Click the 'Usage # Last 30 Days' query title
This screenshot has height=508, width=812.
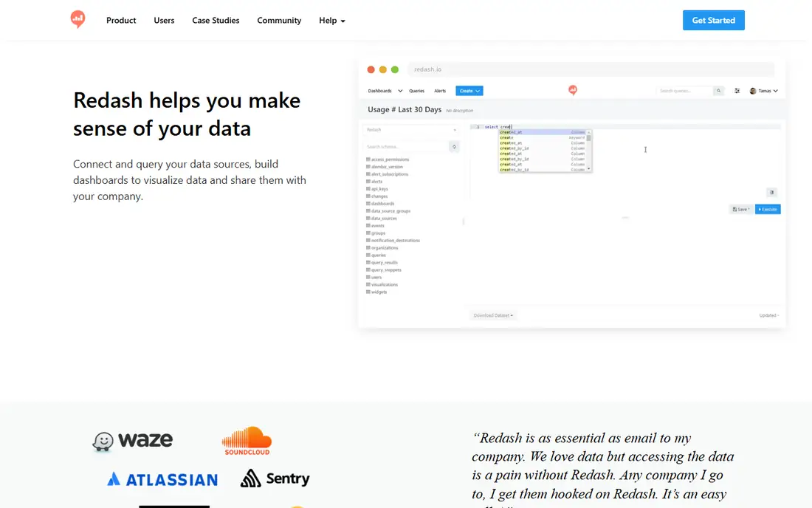click(405, 109)
